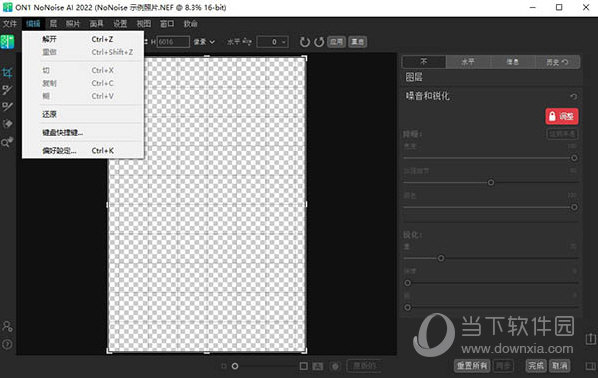The height and width of the screenshot is (378, 598).
Task: Reset the 噪音和锐化 panel with the undo arrow
Action: coord(573,97)
